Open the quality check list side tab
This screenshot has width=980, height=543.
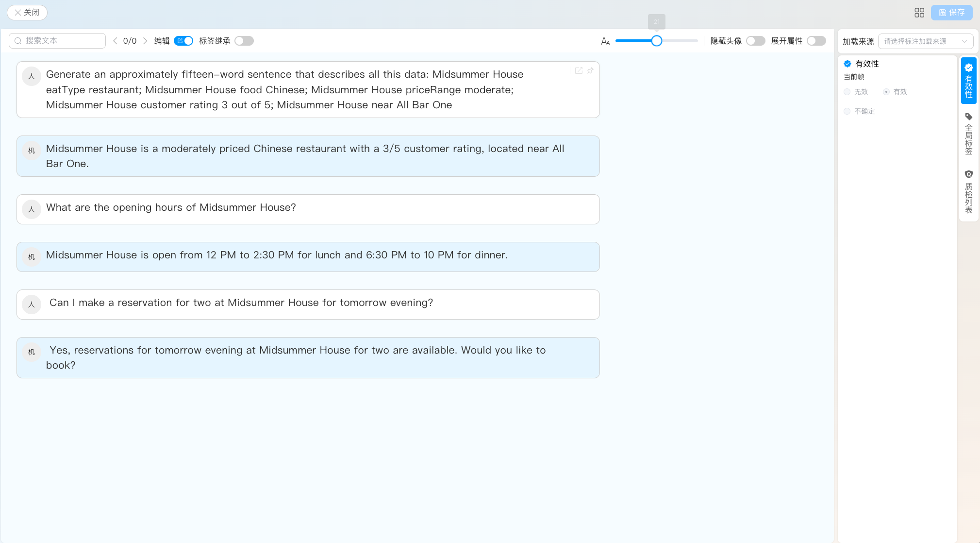point(969,191)
